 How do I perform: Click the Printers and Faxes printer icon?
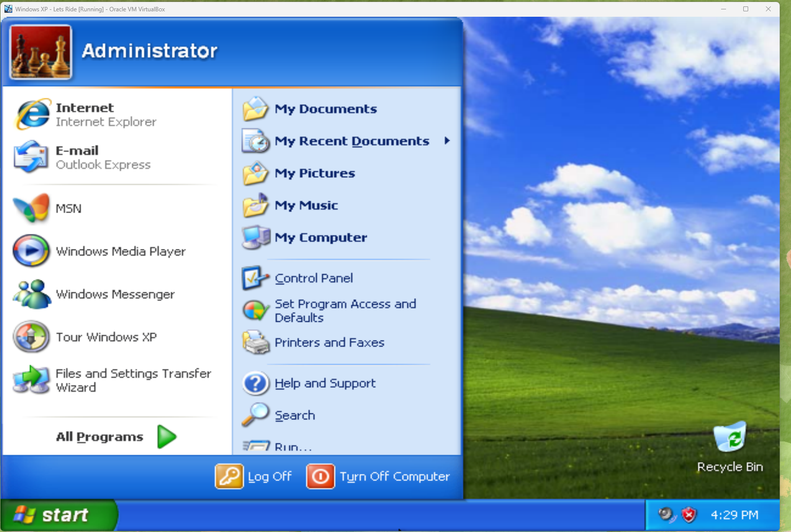coord(256,343)
